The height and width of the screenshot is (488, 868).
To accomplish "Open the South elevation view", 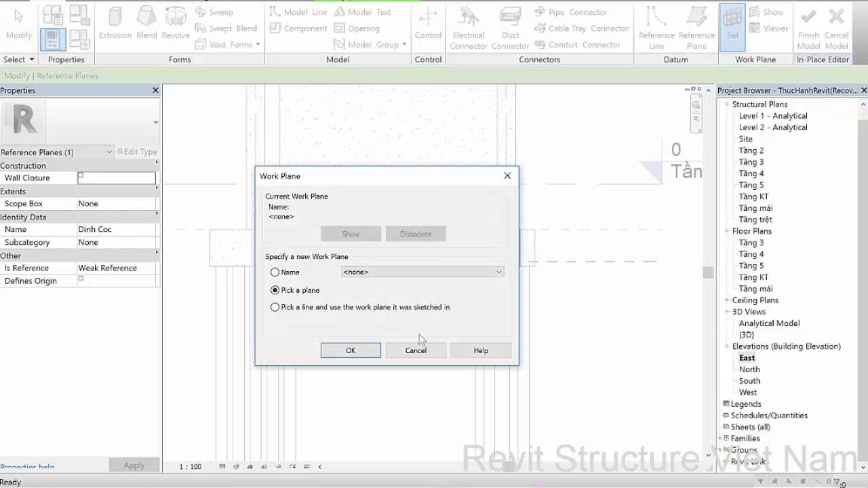I will tap(749, 381).
